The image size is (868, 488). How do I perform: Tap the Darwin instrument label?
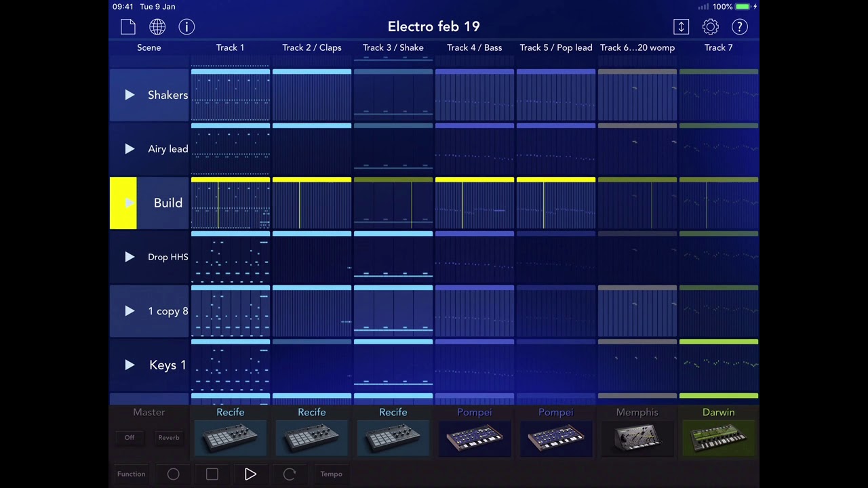[x=719, y=412]
